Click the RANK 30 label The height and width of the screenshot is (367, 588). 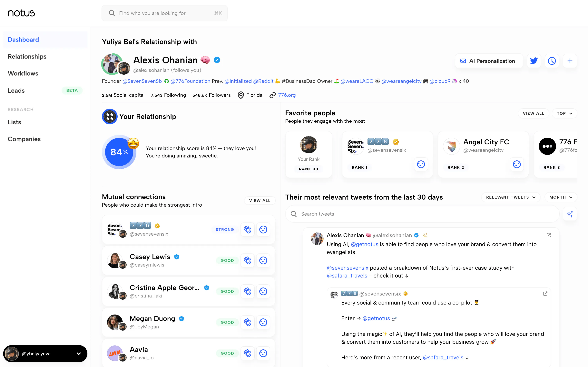click(309, 169)
